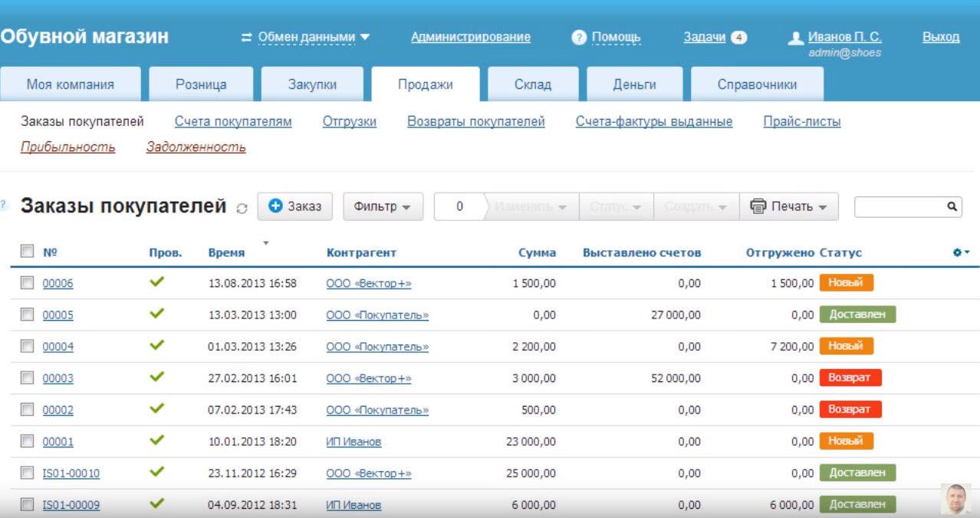
Task: Open order link IS01-00010
Action: point(71,473)
